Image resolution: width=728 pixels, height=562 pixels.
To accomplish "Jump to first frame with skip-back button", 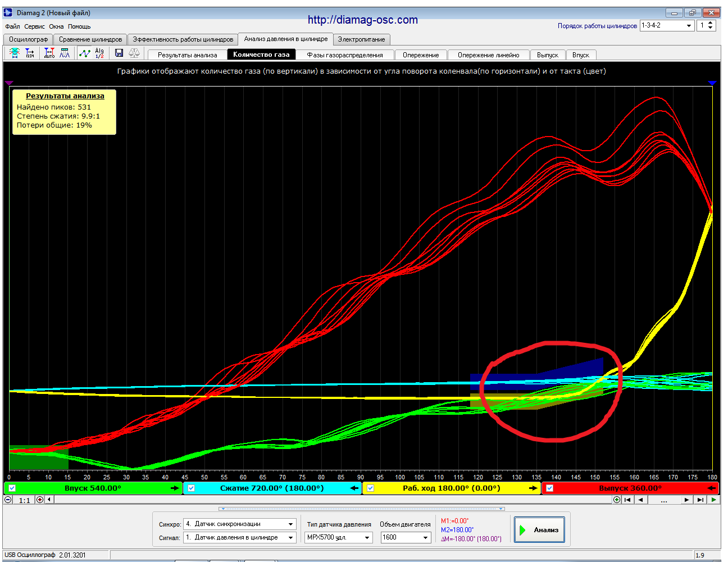I will pyautogui.click(x=628, y=500).
